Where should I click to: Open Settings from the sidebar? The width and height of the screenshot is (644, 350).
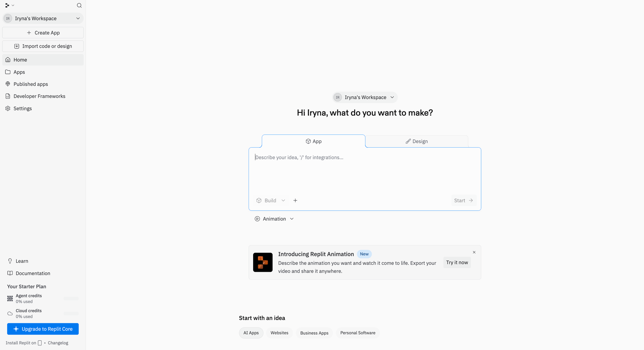coord(23,108)
